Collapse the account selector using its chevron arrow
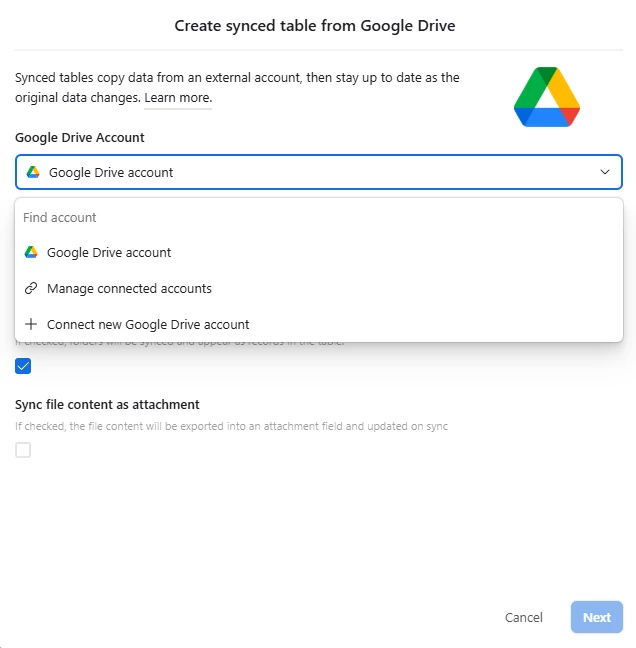The height and width of the screenshot is (648, 636). [x=605, y=172]
